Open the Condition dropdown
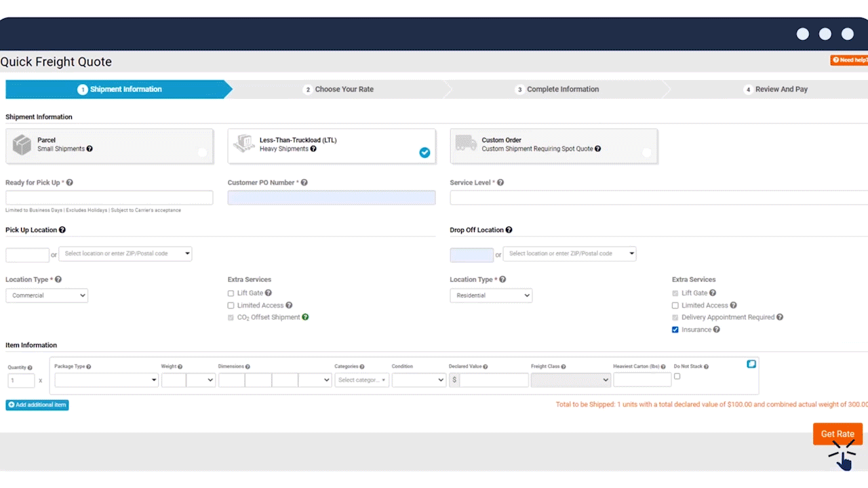The width and height of the screenshot is (868, 488). pos(419,380)
